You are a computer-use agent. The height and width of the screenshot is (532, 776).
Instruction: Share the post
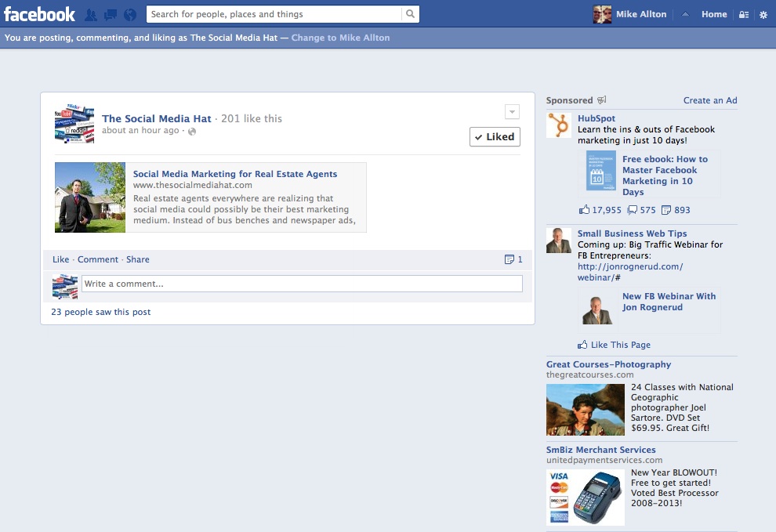pos(138,259)
